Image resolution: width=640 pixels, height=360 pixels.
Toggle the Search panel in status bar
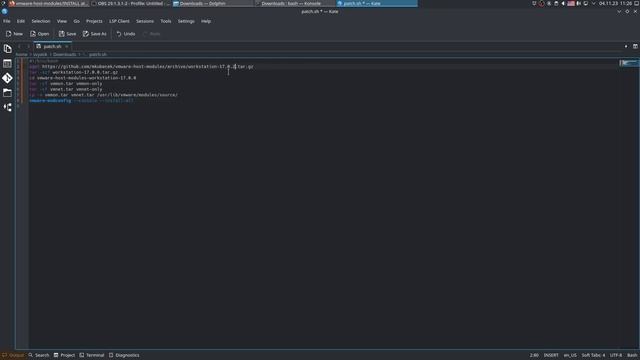(x=39, y=356)
